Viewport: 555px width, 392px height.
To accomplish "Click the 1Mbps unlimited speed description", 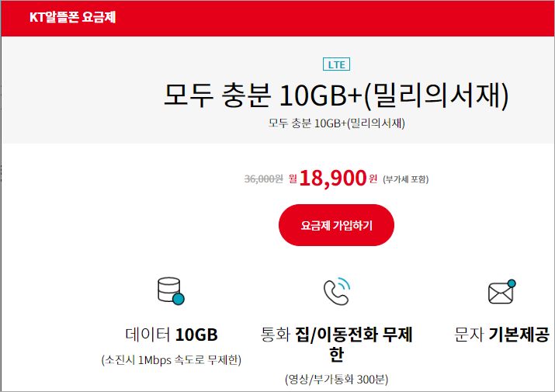I will pos(172,360).
